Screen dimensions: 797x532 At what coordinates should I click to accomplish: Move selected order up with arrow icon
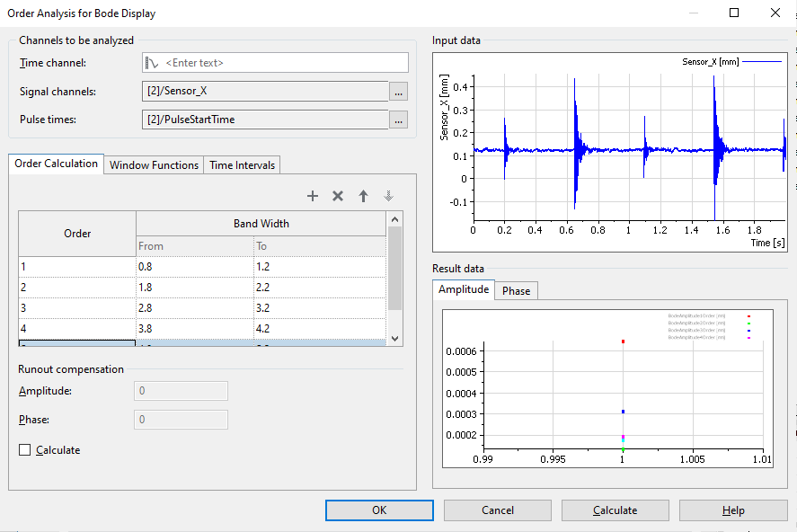click(363, 196)
